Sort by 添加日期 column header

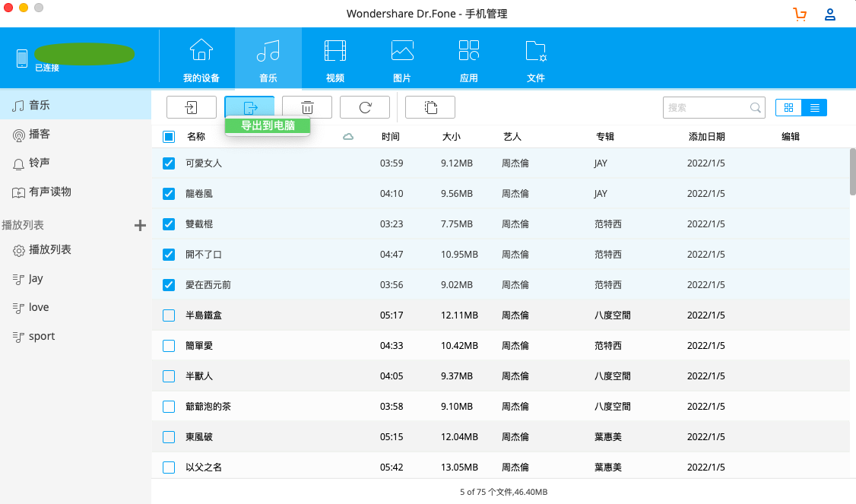point(706,137)
